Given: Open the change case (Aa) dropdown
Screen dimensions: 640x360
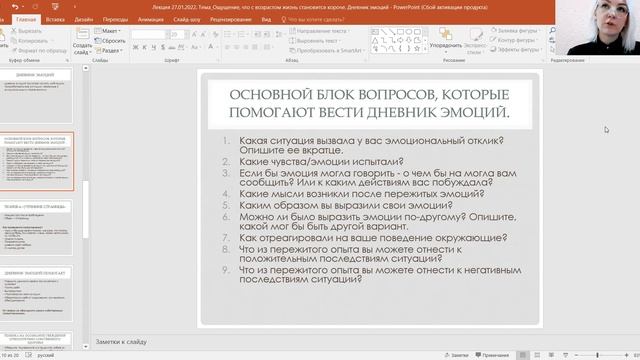Looking at the screenshot, I should 196,48.
